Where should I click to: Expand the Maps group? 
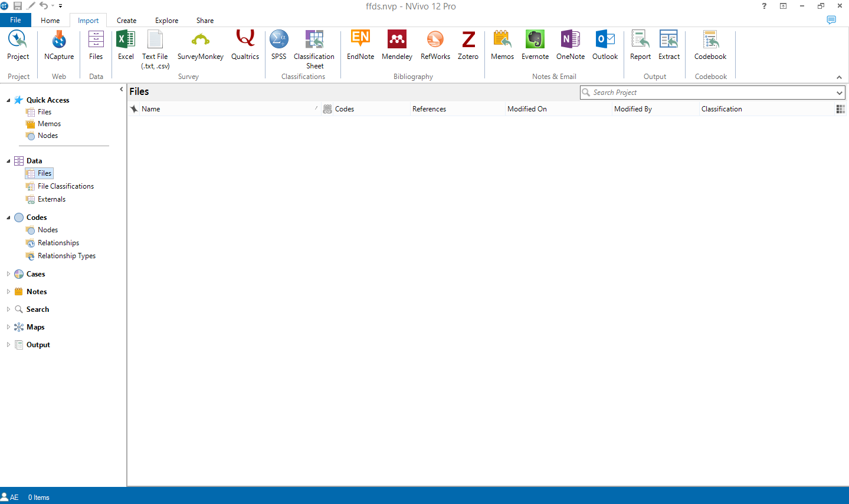tap(8, 327)
